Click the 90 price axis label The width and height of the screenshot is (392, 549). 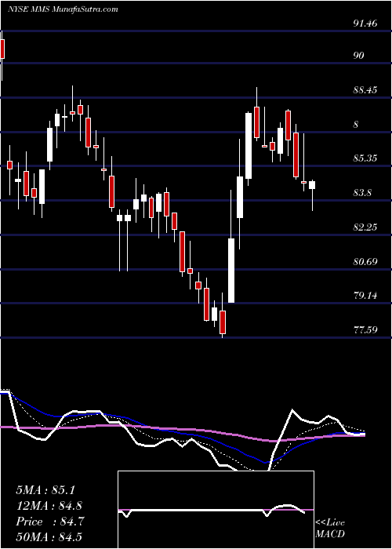(359, 56)
